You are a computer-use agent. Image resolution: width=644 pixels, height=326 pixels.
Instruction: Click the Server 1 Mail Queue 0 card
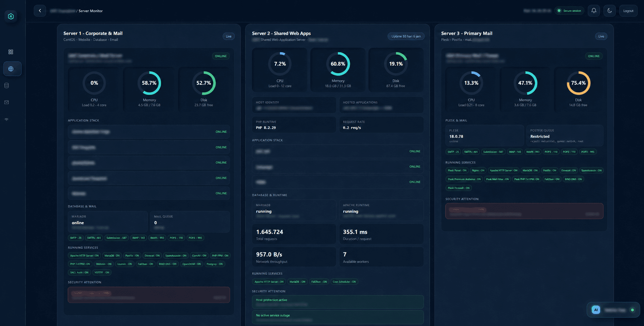tap(190, 221)
